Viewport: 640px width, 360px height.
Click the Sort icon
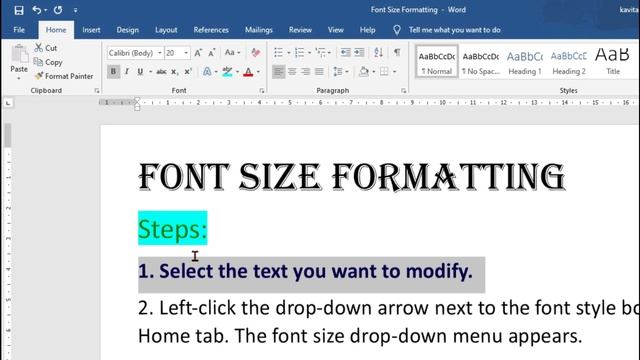click(x=378, y=52)
